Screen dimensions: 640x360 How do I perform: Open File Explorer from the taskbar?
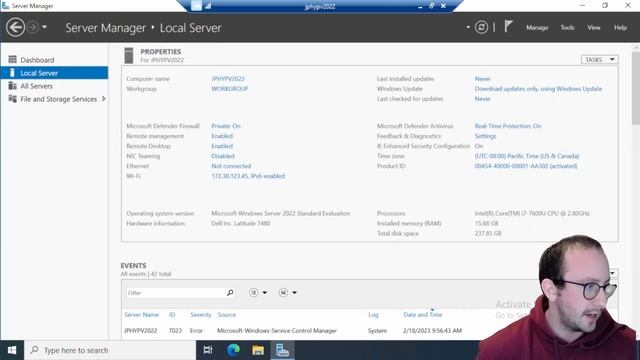pyautogui.click(x=258, y=350)
